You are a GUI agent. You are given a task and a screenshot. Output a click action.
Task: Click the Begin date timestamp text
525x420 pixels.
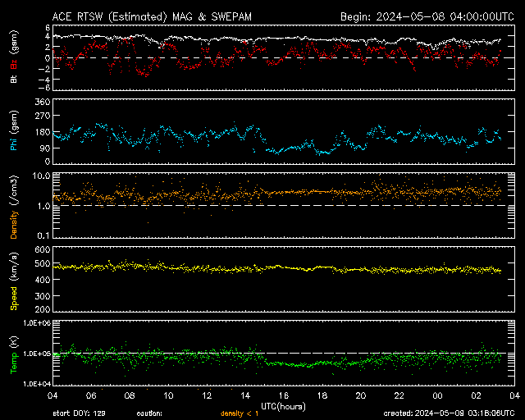(x=426, y=16)
